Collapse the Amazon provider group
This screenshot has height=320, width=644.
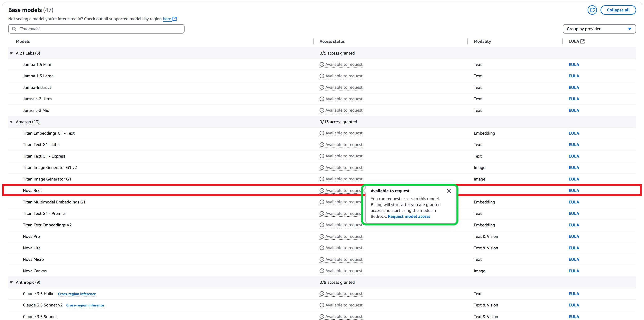click(11, 122)
